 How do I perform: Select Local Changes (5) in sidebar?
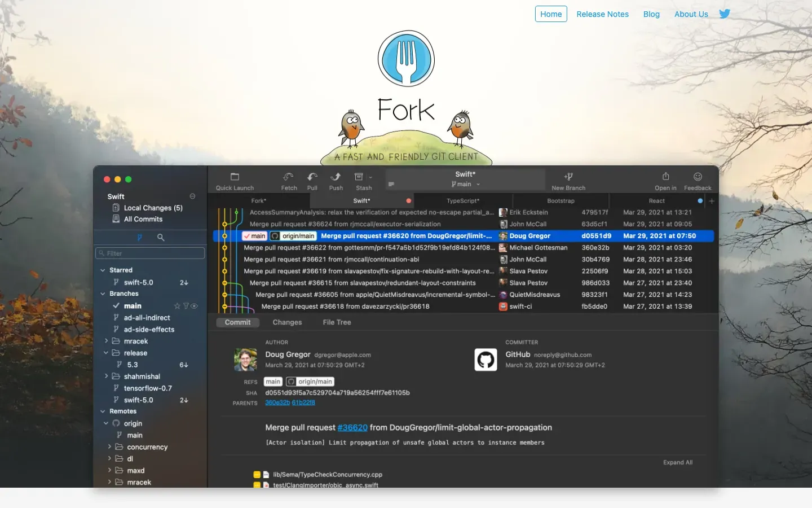(x=153, y=208)
